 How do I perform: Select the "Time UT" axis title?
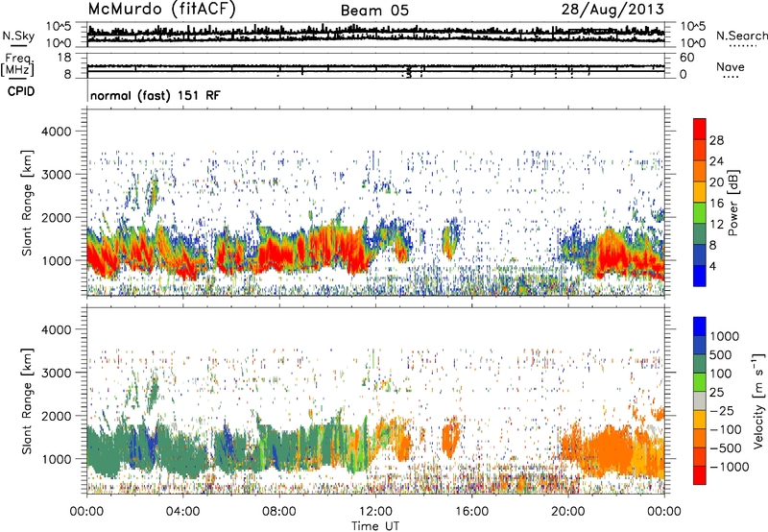click(375, 526)
